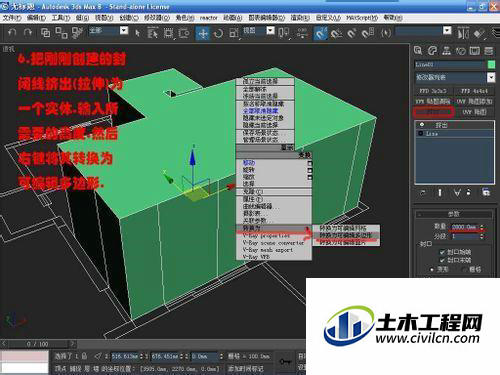
Task: Toggle the Spinner Snap tool
Action: point(368,33)
